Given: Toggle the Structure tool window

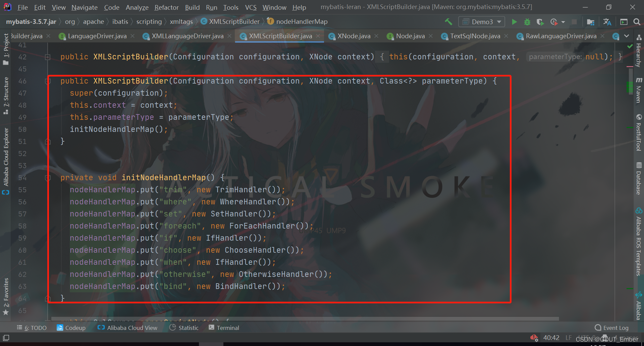Looking at the screenshot, I should [6, 96].
